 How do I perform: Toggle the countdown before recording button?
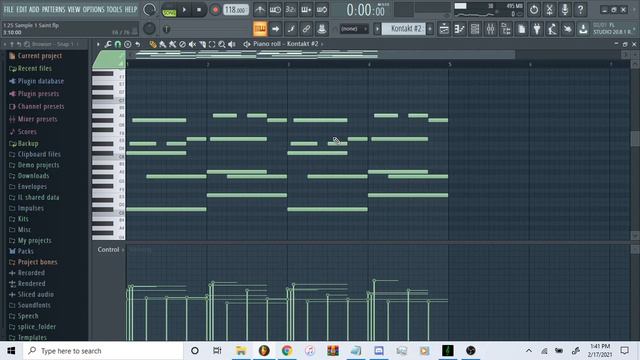pos(291,9)
